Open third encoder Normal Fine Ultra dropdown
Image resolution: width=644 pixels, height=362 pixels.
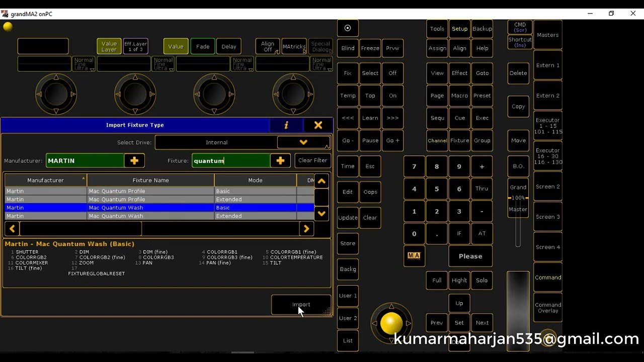[x=242, y=64]
